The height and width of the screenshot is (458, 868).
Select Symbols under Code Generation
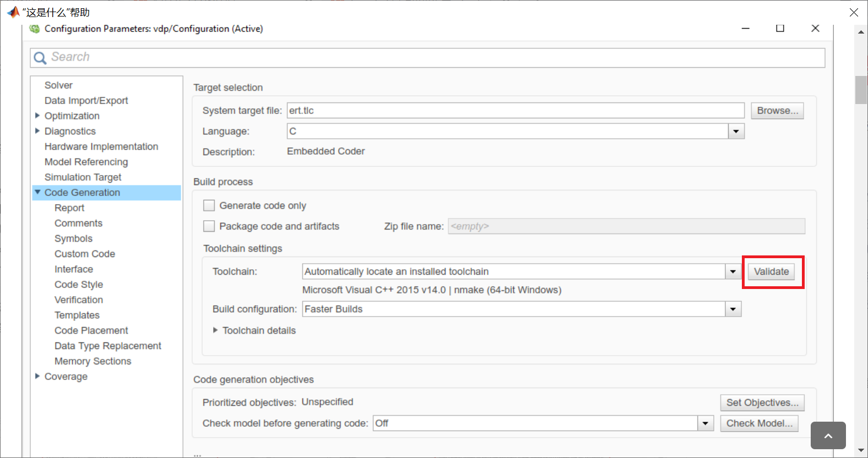[x=73, y=238]
